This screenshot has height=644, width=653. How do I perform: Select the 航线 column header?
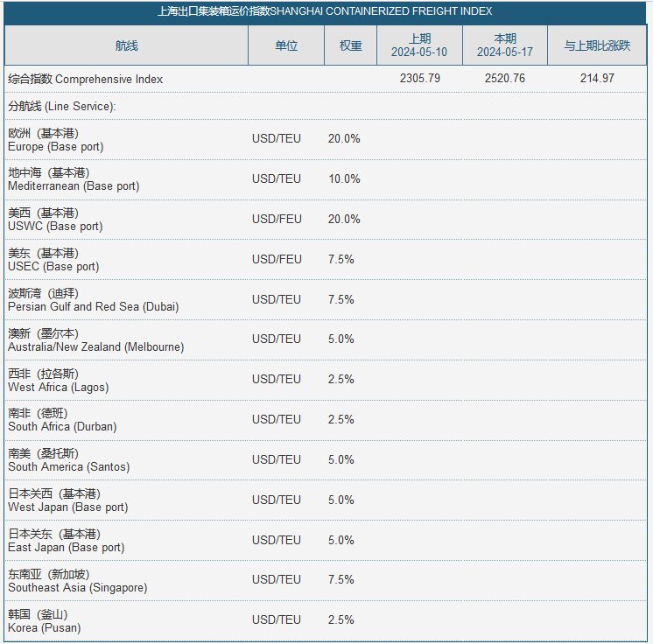click(126, 45)
